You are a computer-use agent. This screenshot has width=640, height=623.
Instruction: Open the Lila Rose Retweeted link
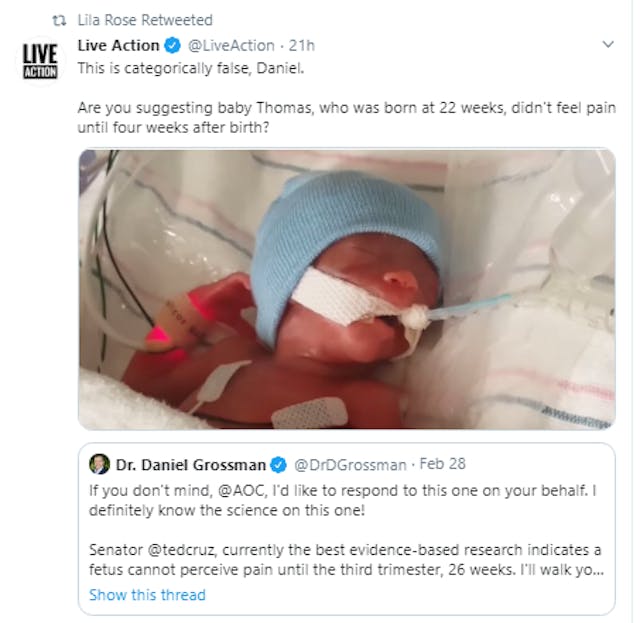click(x=144, y=20)
